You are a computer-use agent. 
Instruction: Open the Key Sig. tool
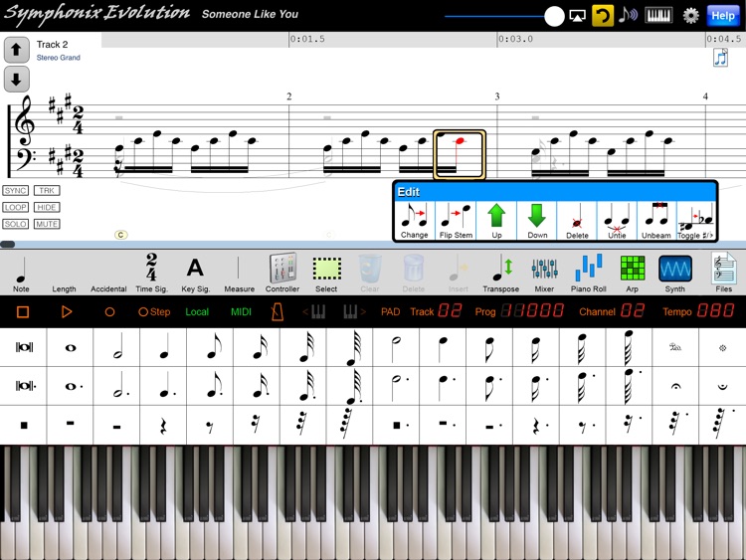click(x=195, y=274)
